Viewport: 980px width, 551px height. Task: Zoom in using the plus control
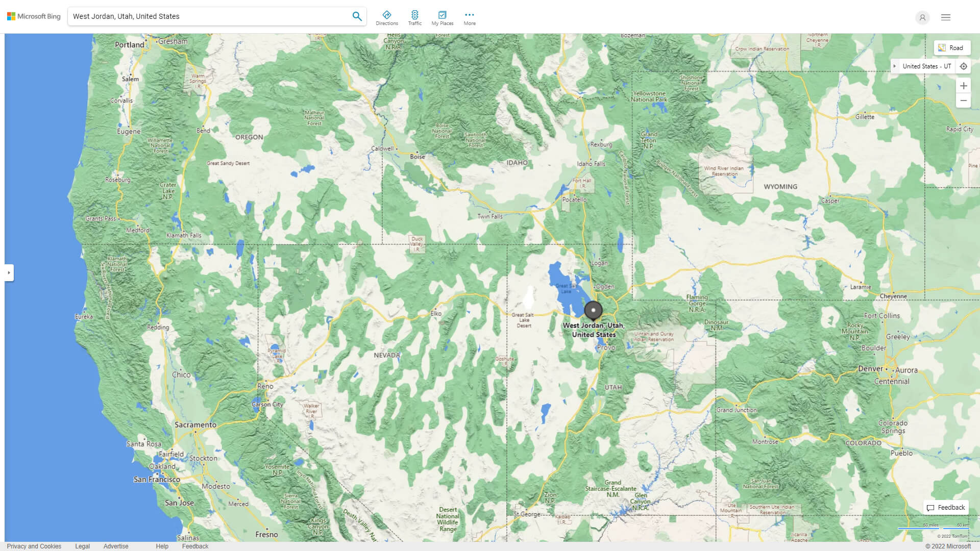964,85
